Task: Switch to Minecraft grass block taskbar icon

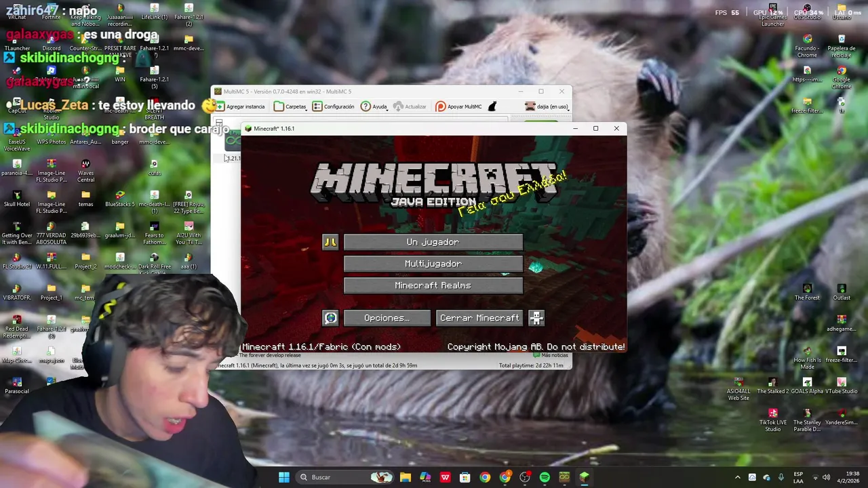Action: (x=584, y=477)
